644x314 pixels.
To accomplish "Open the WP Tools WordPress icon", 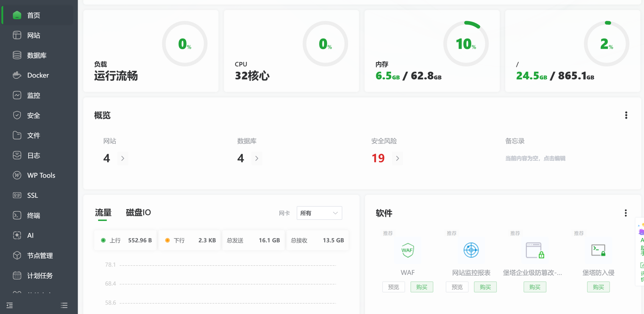I will click(x=17, y=175).
